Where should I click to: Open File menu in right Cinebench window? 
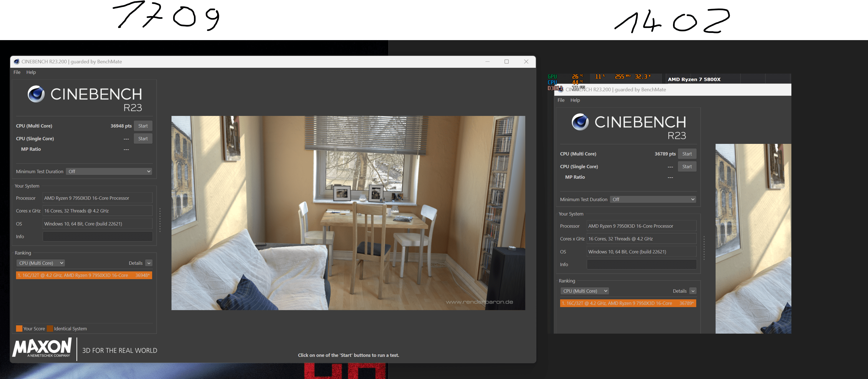coord(561,100)
